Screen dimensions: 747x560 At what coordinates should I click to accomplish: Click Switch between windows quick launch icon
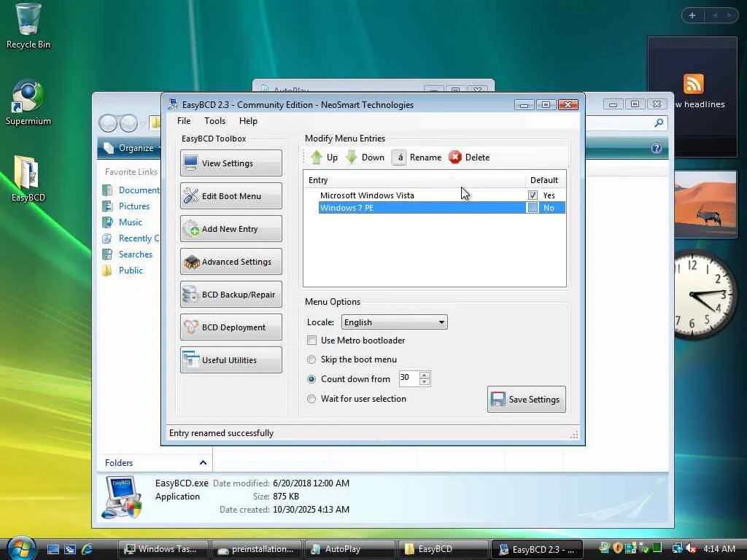[x=70, y=550]
